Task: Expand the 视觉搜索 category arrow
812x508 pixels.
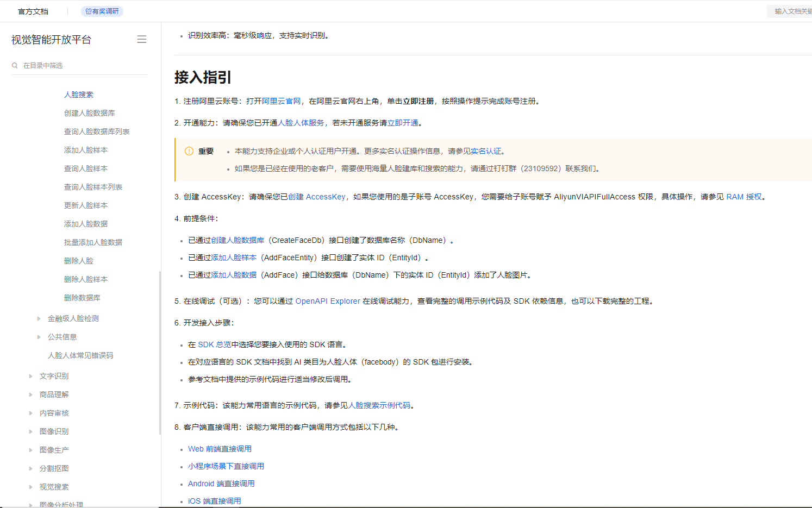Action: 30,487
